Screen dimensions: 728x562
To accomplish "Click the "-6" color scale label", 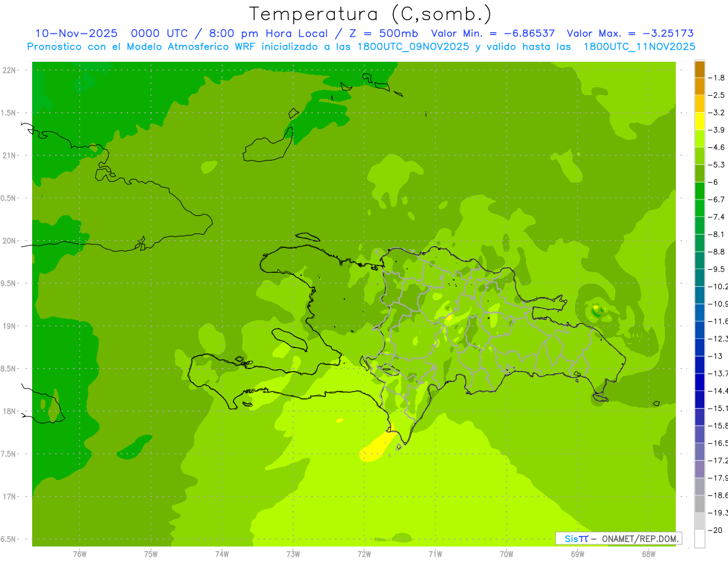I will 713,182.
